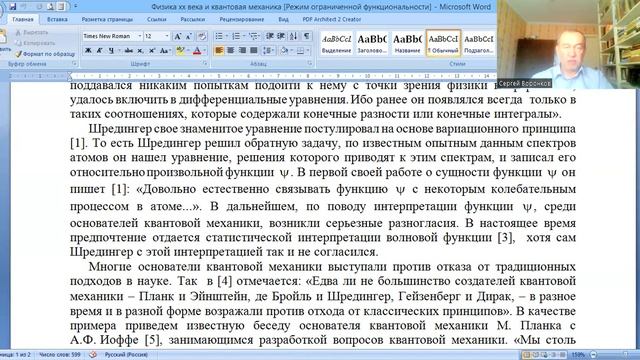Open the line spacing menu
Image resolution: width=640 pixels, height=360 pixels.
[x=269, y=51]
